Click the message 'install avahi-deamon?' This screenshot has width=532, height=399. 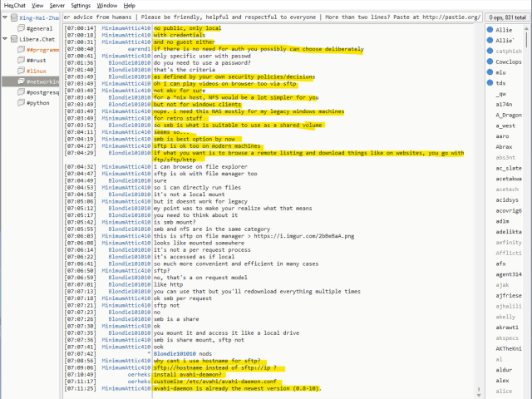point(188,375)
